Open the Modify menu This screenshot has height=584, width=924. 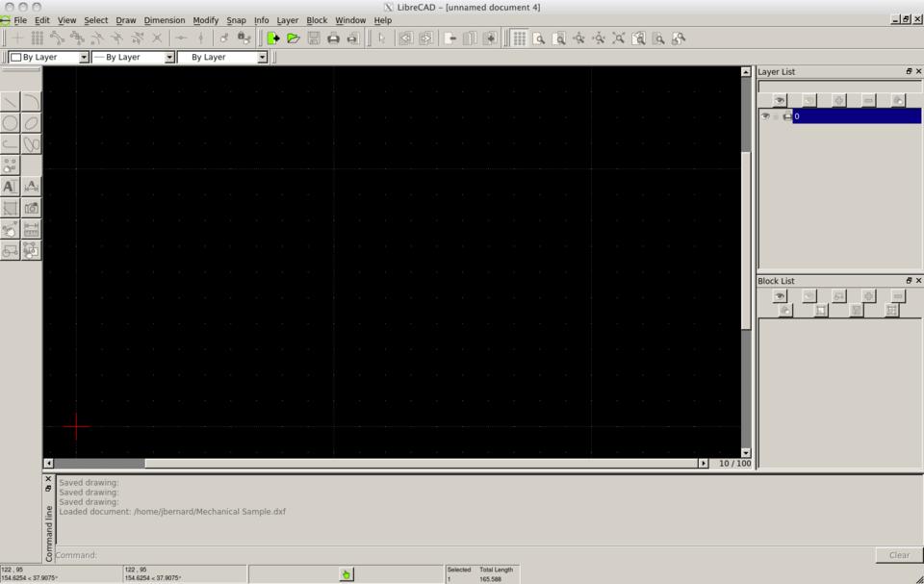[x=205, y=20]
